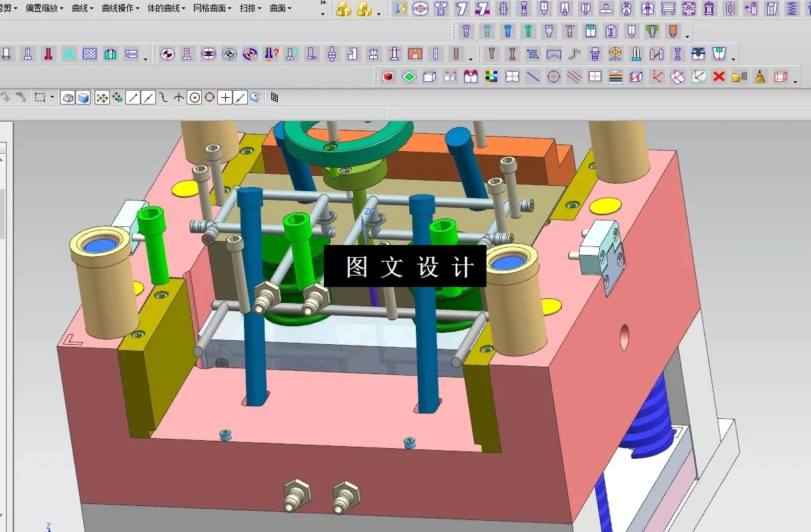
Task: Enable the midpoint snap toggle
Action: tap(147, 97)
